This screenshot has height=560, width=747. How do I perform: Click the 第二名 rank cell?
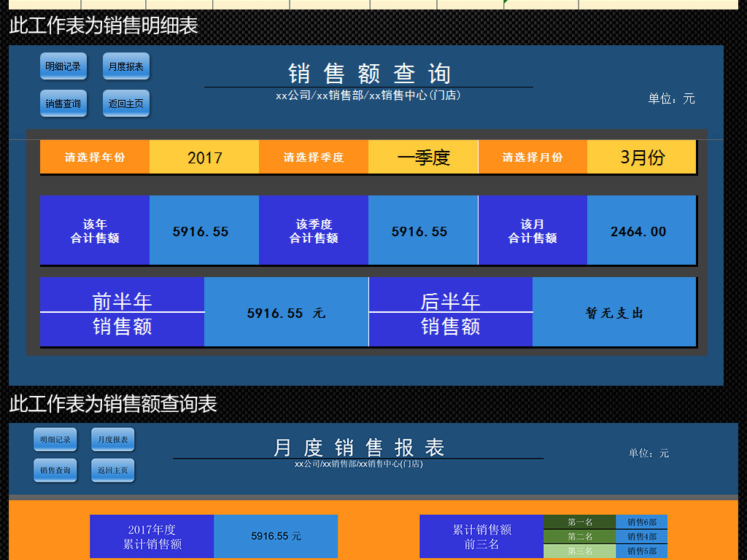(580, 537)
